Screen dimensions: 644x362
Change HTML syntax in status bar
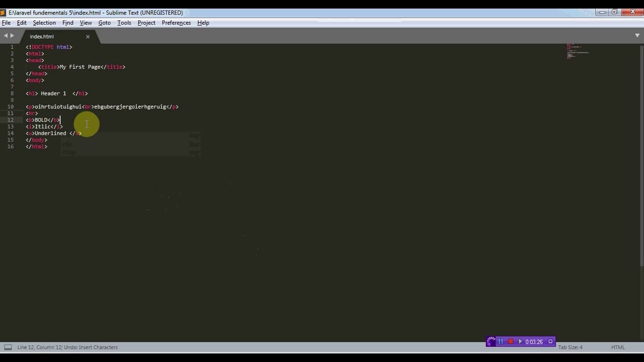click(x=618, y=347)
